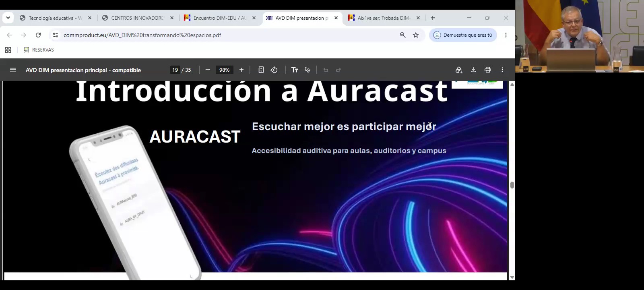
Task: Open the PDF viewer more actions menu
Action: coord(502,70)
